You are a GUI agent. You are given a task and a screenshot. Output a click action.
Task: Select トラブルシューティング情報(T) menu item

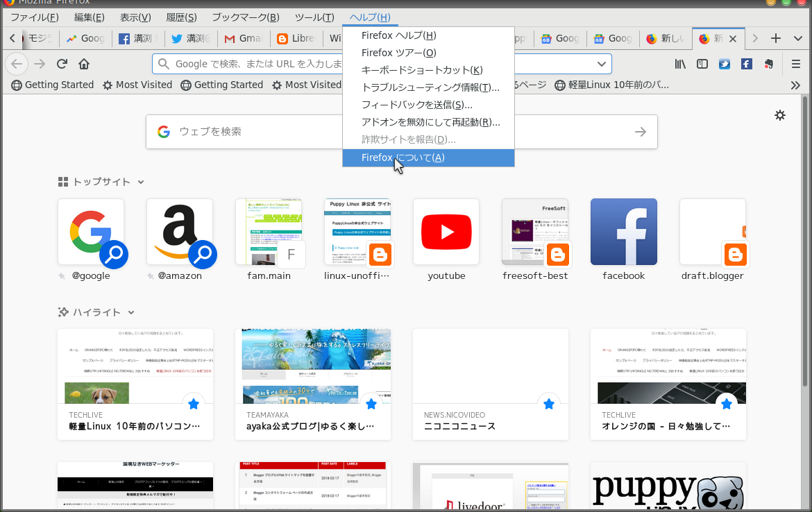[428, 87]
